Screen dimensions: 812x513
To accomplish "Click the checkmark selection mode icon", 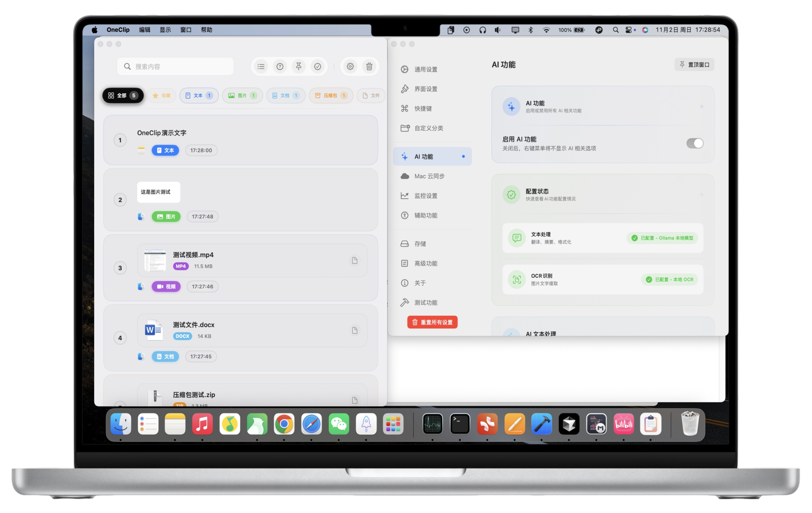I will pos(318,66).
